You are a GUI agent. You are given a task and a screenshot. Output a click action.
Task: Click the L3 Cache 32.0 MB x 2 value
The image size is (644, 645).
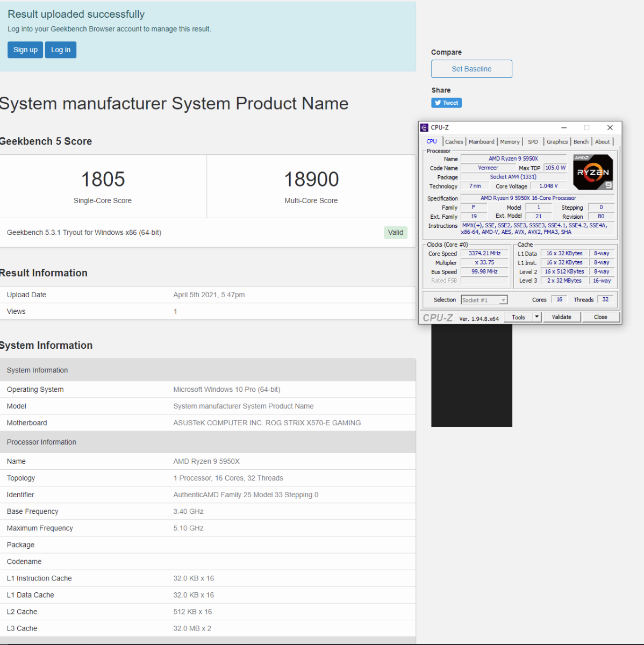tap(192, 628)
